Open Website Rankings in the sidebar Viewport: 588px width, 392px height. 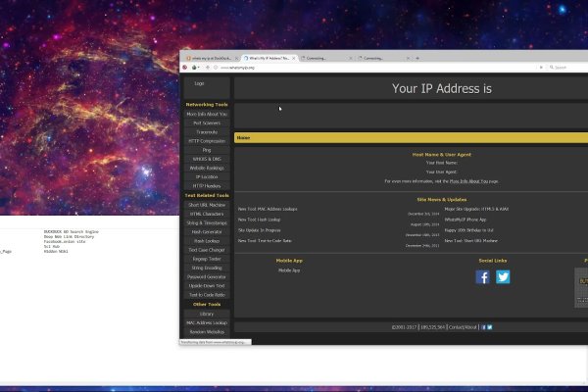pos(207,168)
